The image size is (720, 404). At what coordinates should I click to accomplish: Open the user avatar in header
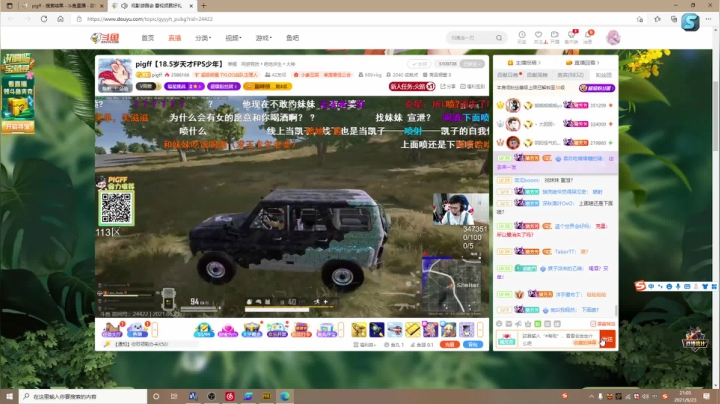tap(613, 38)
